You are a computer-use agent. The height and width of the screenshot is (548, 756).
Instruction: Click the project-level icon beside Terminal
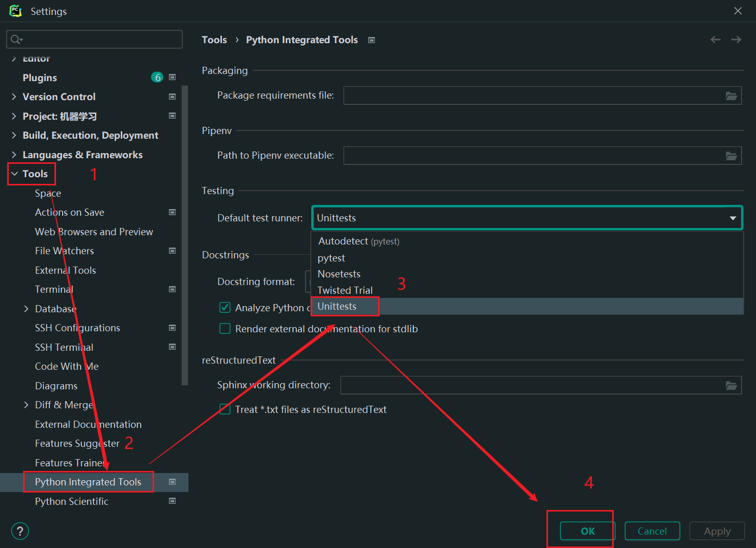pyautogui.click(x=173, y=289)
